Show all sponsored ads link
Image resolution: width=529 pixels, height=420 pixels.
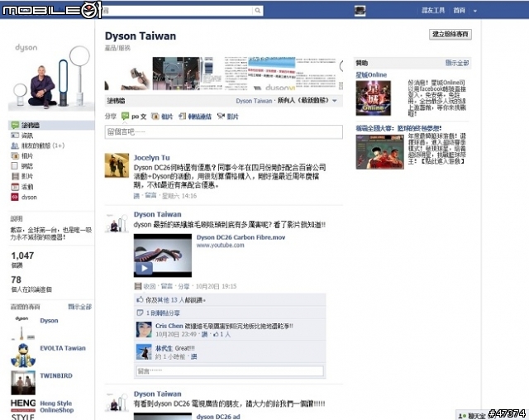click(457, 63)
